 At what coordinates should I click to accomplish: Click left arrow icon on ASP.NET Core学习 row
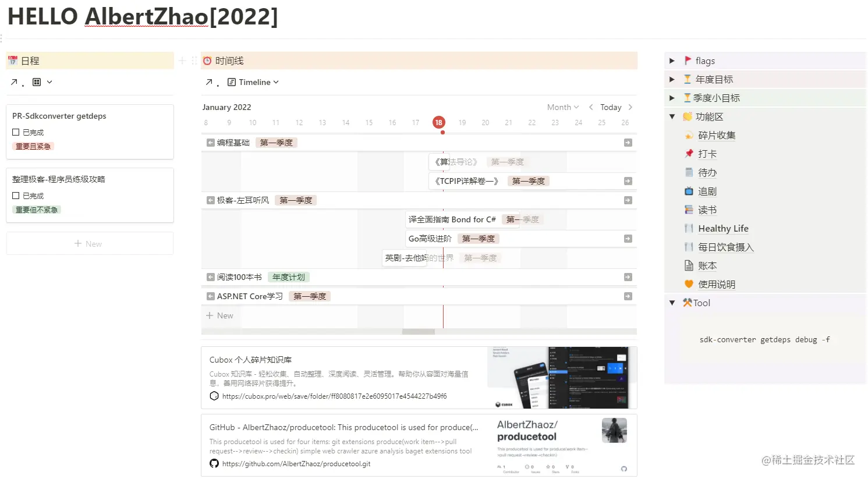click(x=211, y=296)
